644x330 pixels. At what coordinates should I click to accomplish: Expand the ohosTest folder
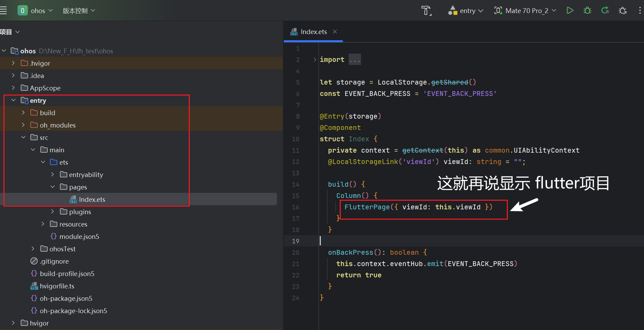[x=33, y=249]
